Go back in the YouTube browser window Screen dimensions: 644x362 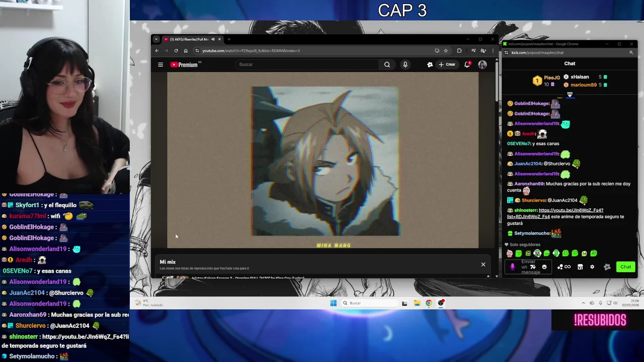coord(157,50)
